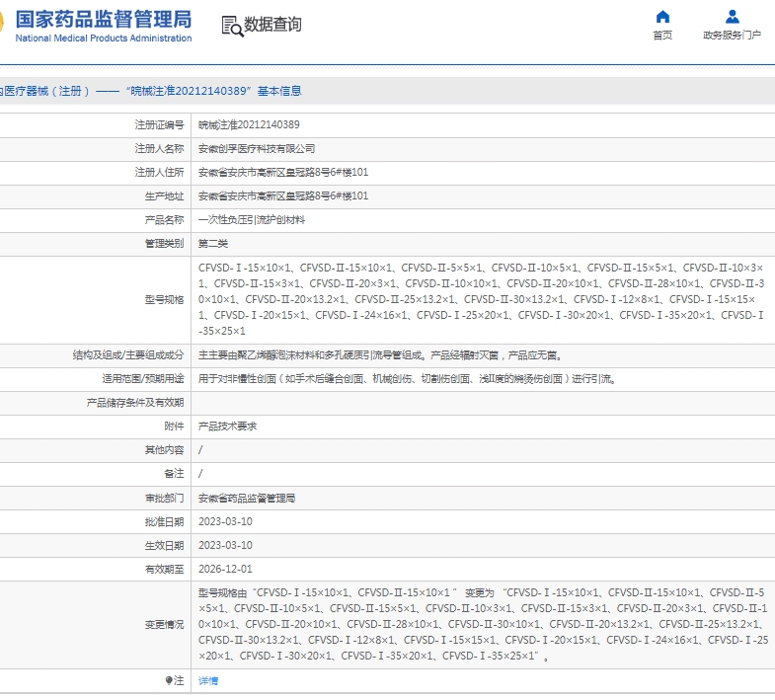Click the home house icon

coord(662,17)
